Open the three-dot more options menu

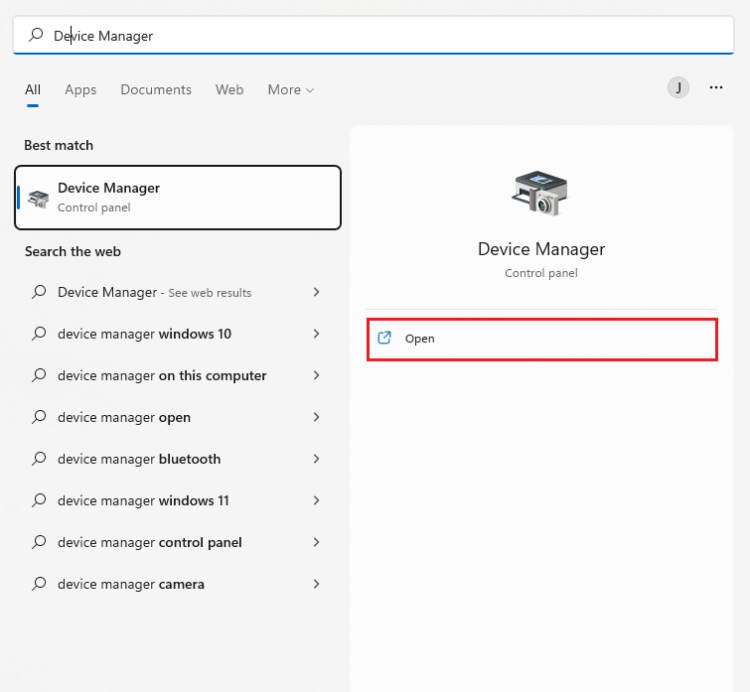[x=716, y=88]
